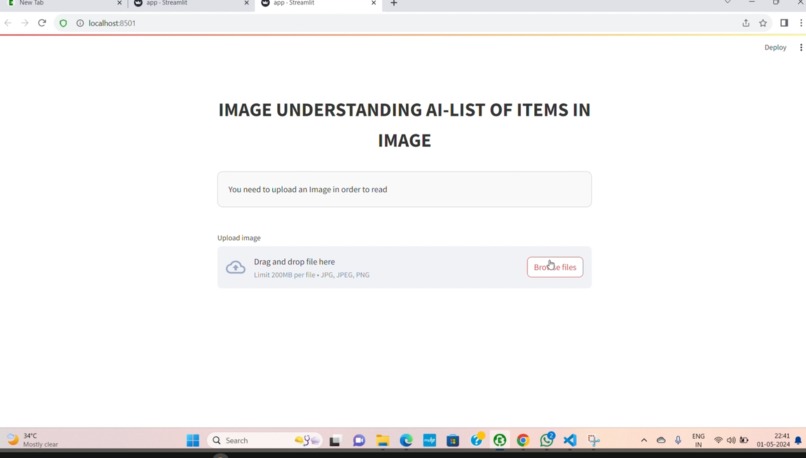The width and height of the screenshot is (806, 458).
Task: Change ENG IN input language
Action: click(698, 441)
